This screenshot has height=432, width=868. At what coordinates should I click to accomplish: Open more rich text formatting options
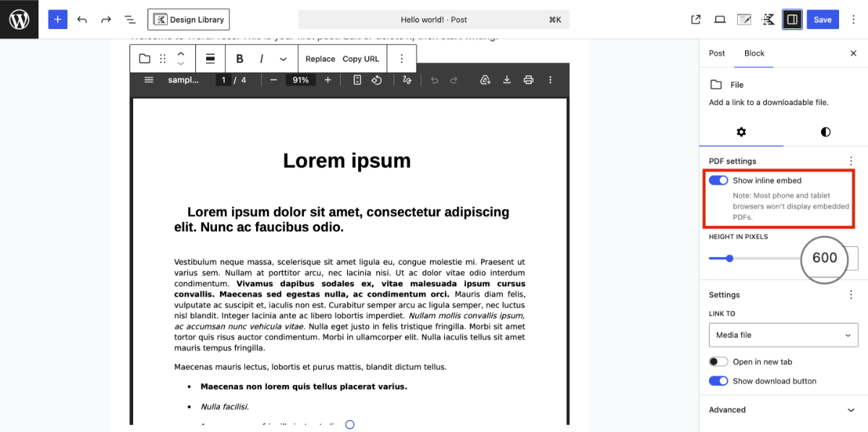click(283, 59)
